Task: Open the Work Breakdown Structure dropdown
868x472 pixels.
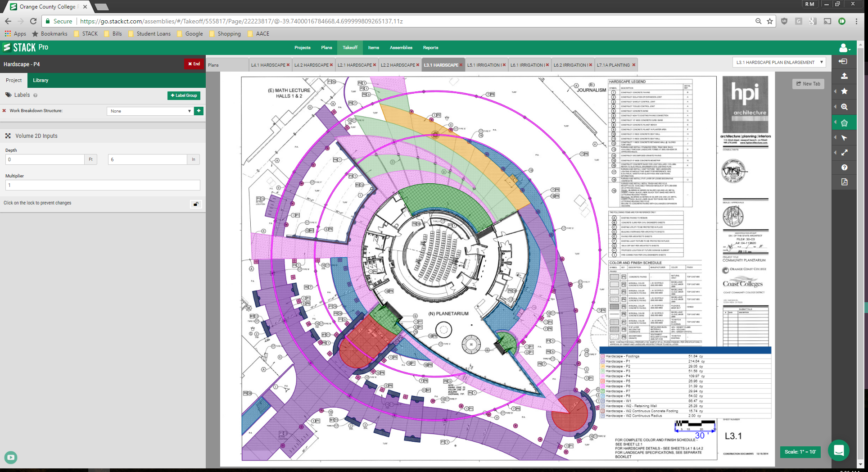Action: coord(150,111)
